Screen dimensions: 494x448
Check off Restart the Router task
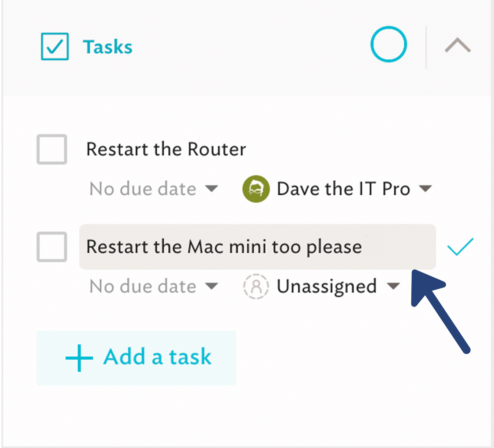pos(52,149)
